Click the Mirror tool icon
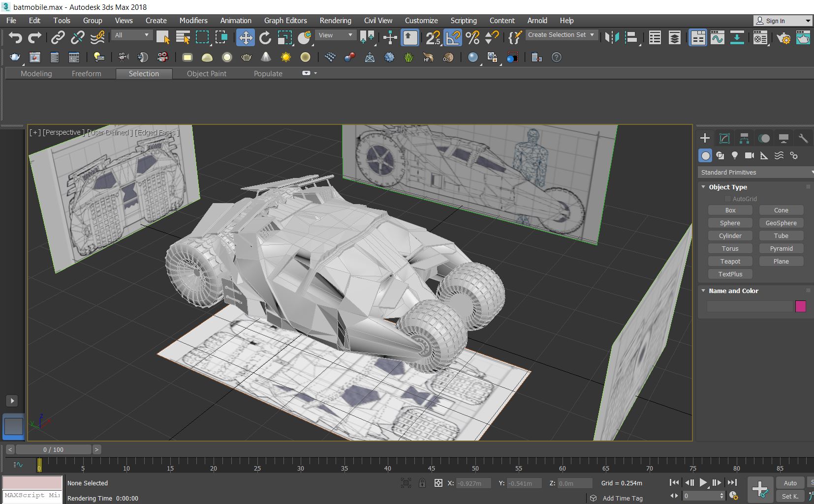Viewport: 814px width, 504px height. pyautogui.click(x=612, y=37)
